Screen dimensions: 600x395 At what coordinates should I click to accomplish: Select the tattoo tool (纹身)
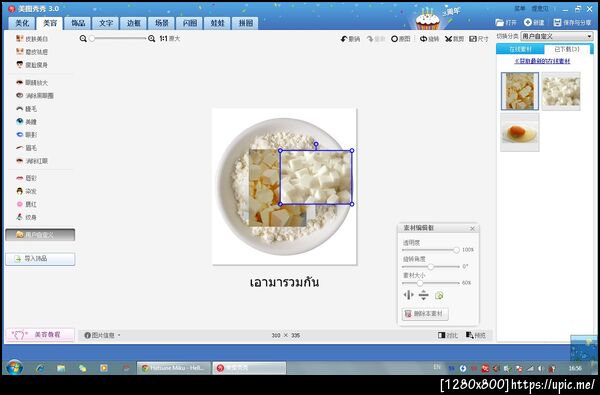tap(27, 217)
